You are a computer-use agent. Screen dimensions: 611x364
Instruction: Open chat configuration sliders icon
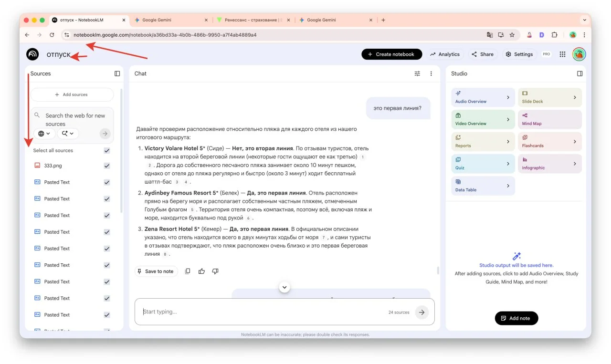417,73
